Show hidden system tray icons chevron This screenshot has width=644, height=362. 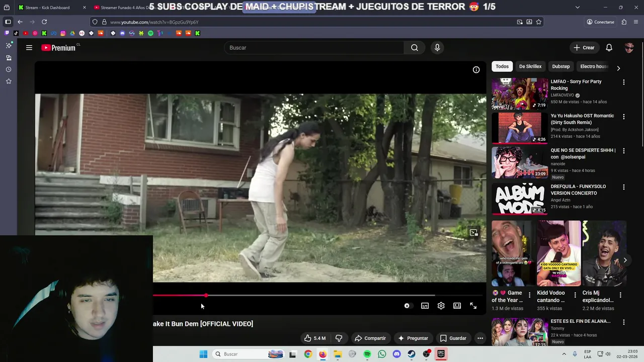[x=563, y=354]
